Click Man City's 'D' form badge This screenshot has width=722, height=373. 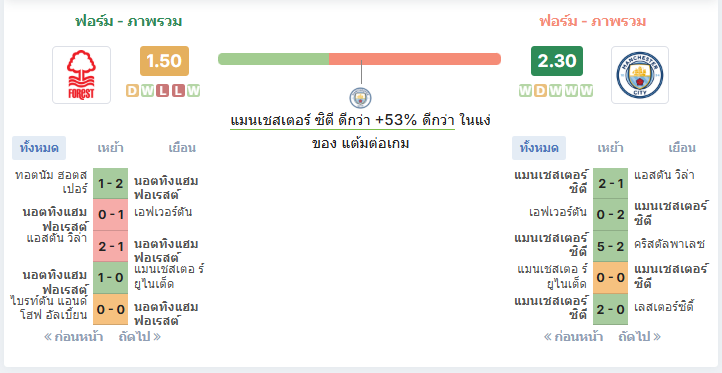tap(540, 91)
